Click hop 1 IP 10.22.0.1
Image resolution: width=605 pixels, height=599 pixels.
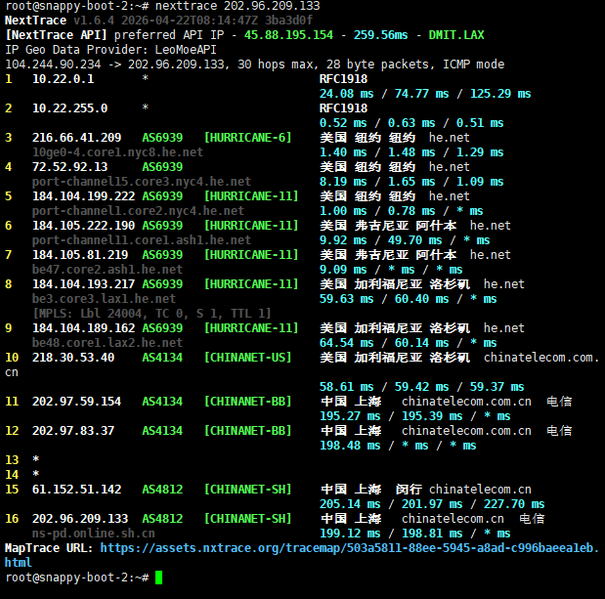(x=63, y=79)
